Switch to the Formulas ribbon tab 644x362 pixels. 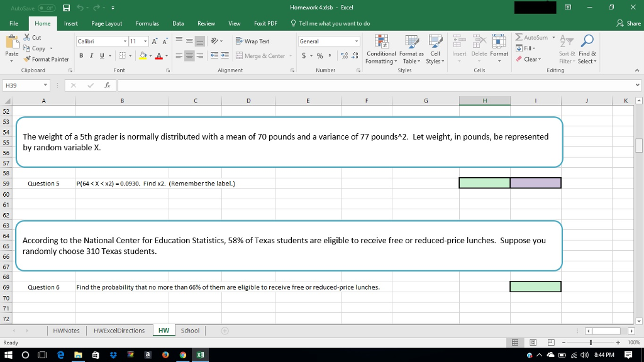click(147, 23)
